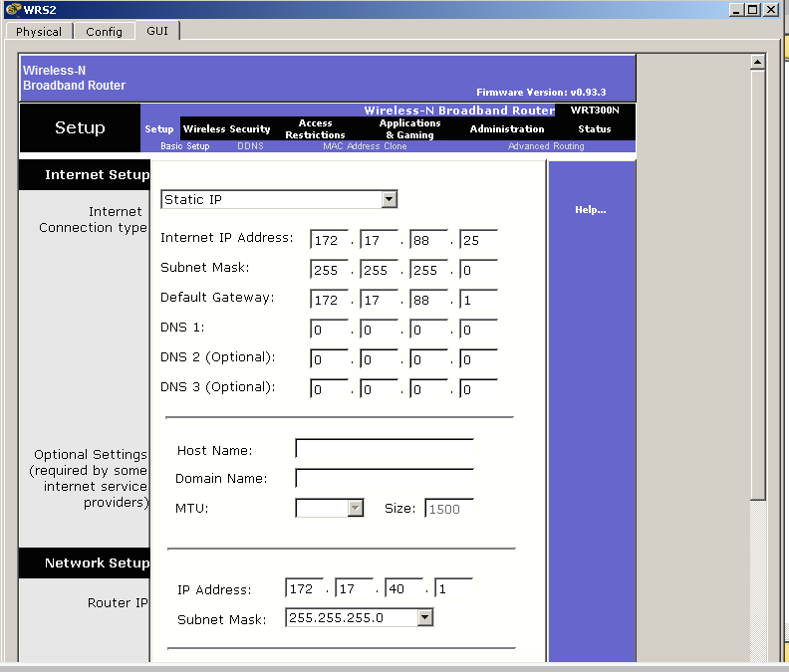Click first octet of Internet IP Address
The height and width of the screenshot is (672, 789).
point(329,240)
